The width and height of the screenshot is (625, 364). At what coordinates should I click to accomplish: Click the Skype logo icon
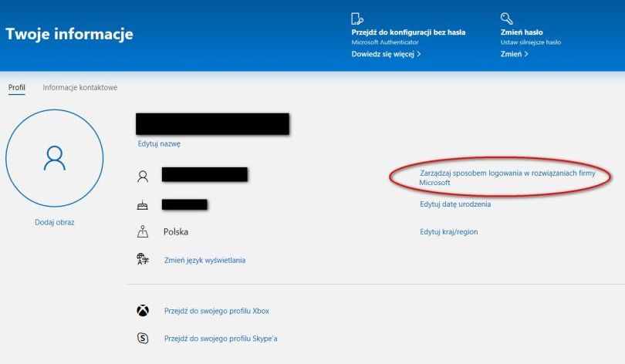click(143, 338)
